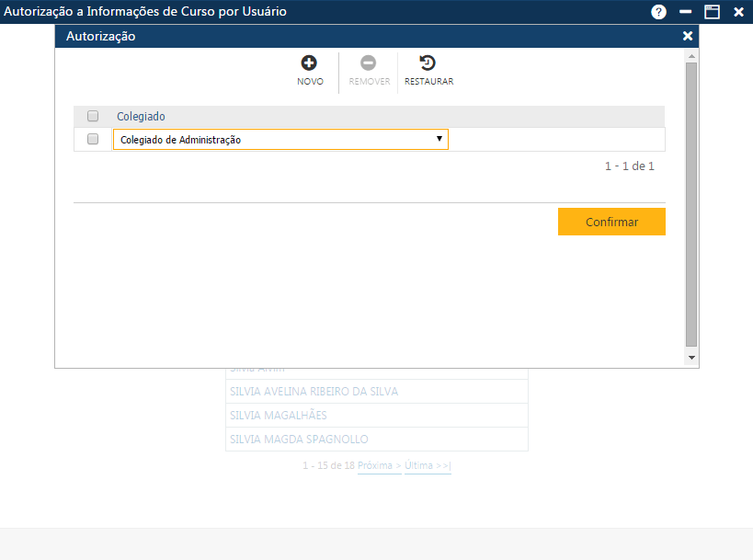The width and height of the screenshot is (753, 560).
Task: Click the RESTAURAR restore icon
Action: tap(428, 63)
